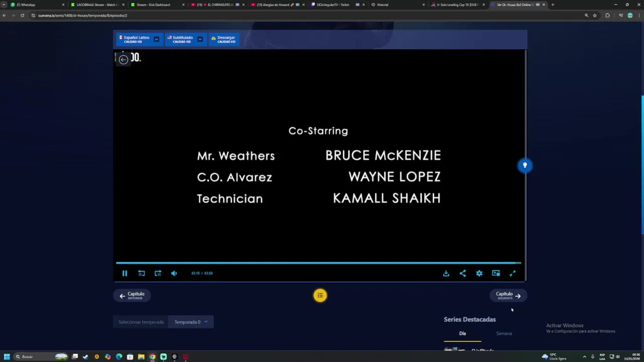
Task: Toggle the blue lightbulb lights-off button
Action: (525, 165)
